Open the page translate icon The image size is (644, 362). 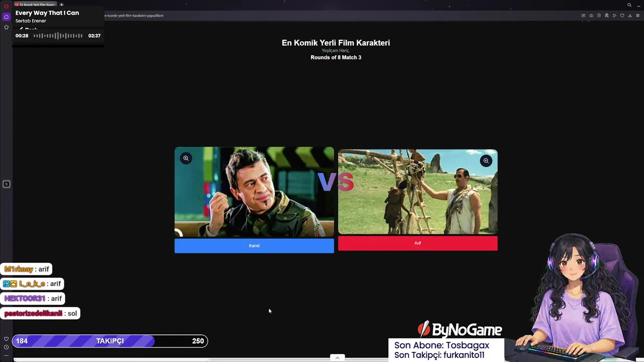[x=607, y=16]
